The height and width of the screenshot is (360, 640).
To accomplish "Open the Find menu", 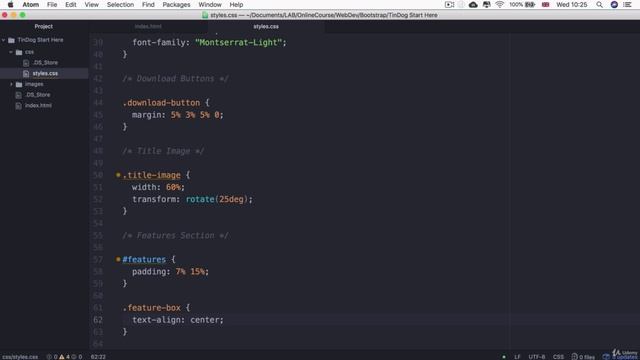I will [148, 4].
